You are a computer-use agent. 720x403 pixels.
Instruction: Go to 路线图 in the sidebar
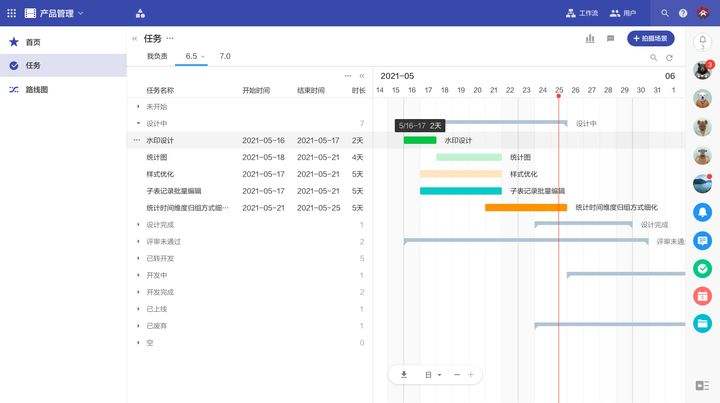[37, 89]
